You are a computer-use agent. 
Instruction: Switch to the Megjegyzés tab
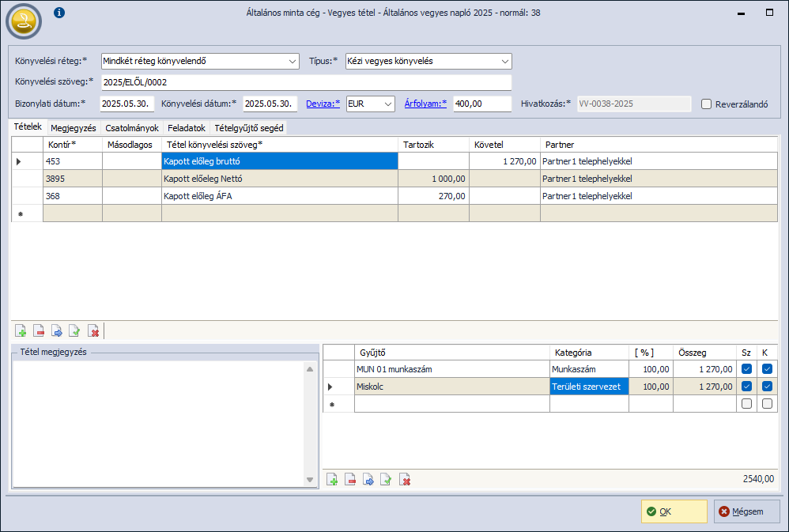pos(74,127)
